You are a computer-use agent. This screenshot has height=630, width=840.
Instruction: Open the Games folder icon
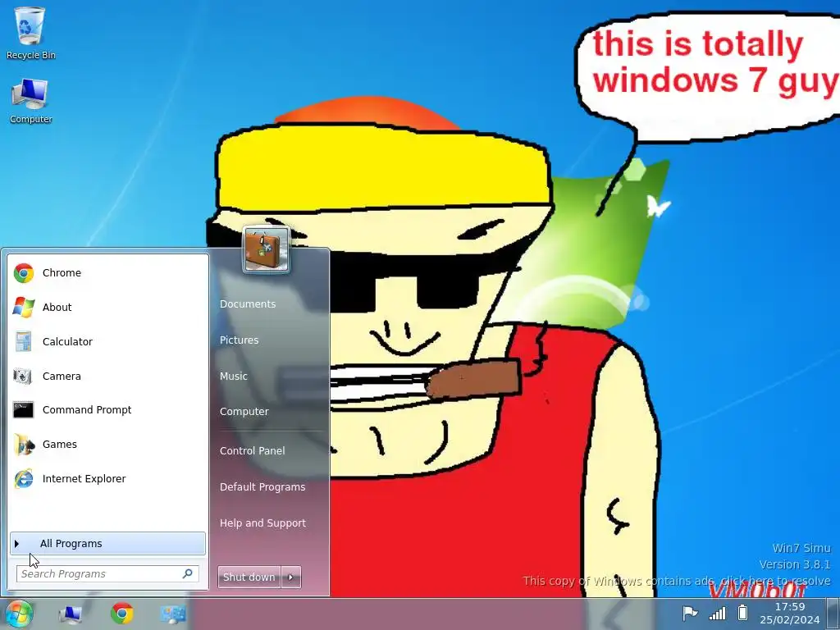coord(24,444)
